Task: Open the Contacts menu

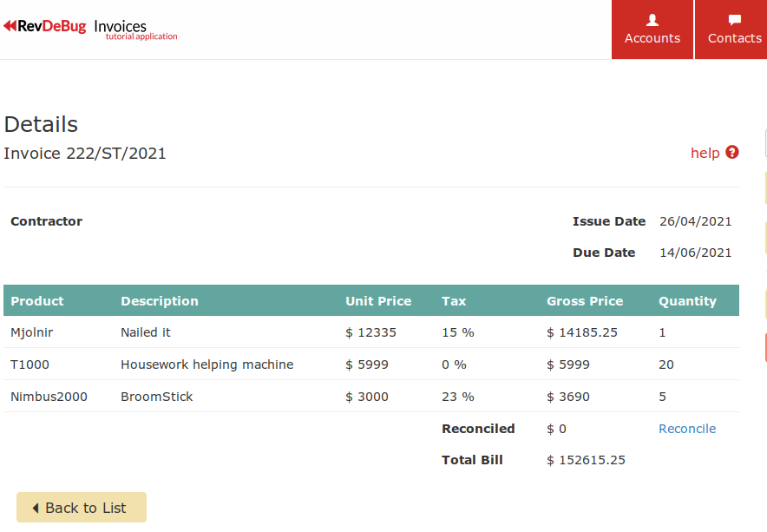Action: point(733,30)
